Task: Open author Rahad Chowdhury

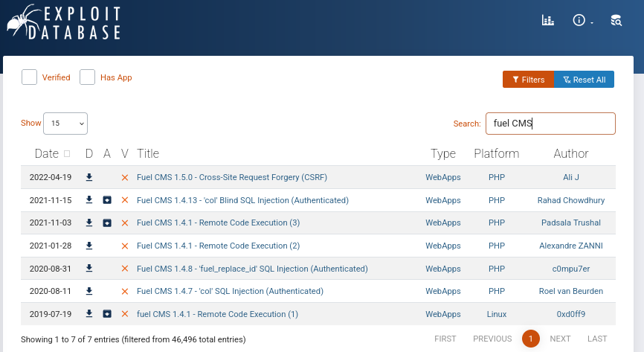Action: coord(571,200)
